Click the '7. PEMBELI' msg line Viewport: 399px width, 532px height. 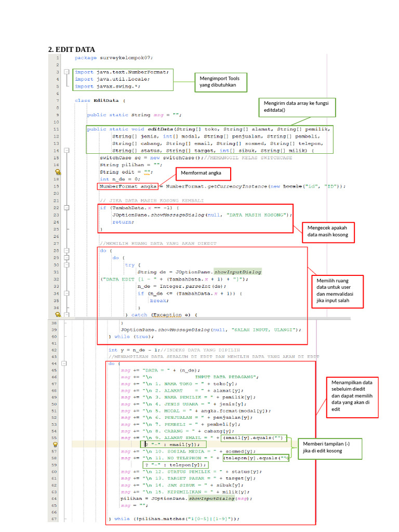tap(180, 424)
